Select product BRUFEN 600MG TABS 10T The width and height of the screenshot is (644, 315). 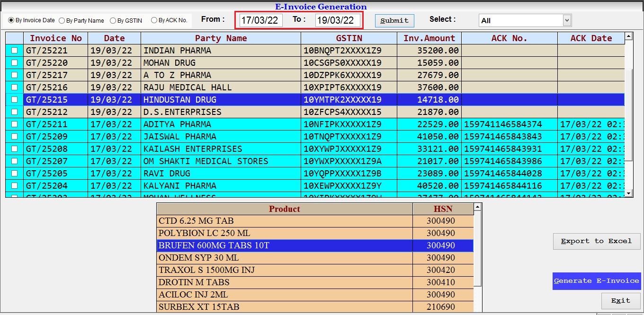pos(315,245)
